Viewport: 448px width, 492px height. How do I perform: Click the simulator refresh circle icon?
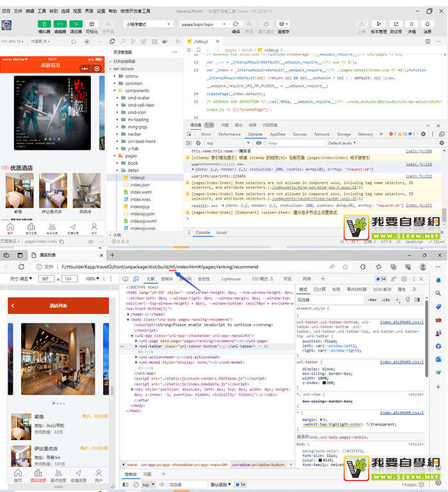pyautogui.click(x=74, y=42)
